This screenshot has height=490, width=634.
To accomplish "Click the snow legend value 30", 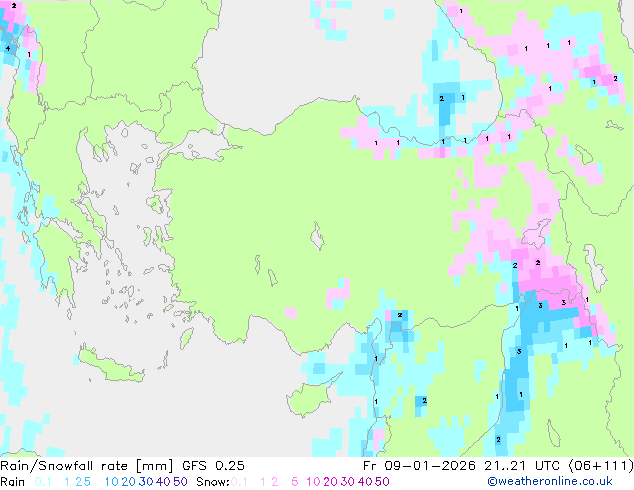I will click(x=348, y=482).
